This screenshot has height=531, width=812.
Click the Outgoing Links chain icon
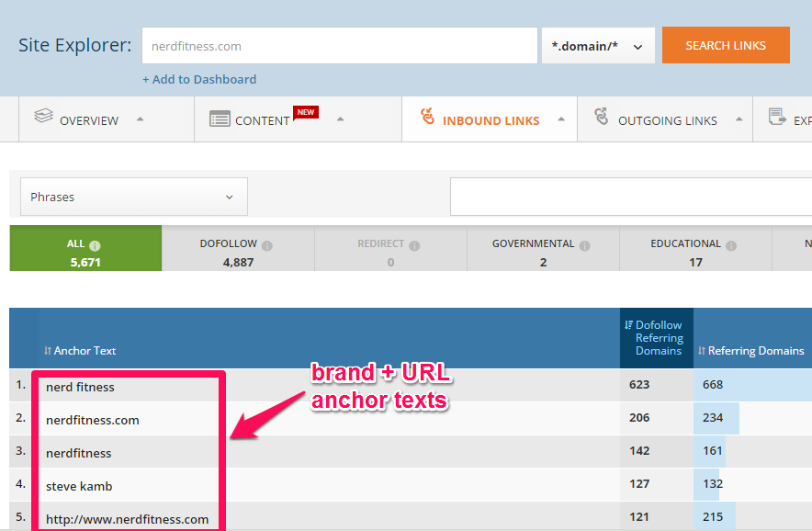click(x=602, y=116)
